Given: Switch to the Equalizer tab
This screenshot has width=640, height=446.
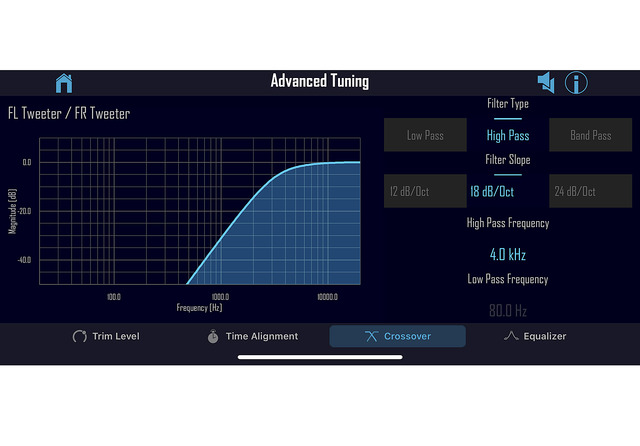Looking at the screenshot, I should pyautogui.click(x=535, y=336).
